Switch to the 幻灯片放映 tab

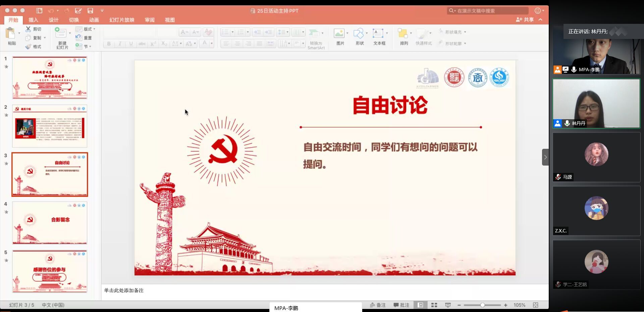coord(122,20)
